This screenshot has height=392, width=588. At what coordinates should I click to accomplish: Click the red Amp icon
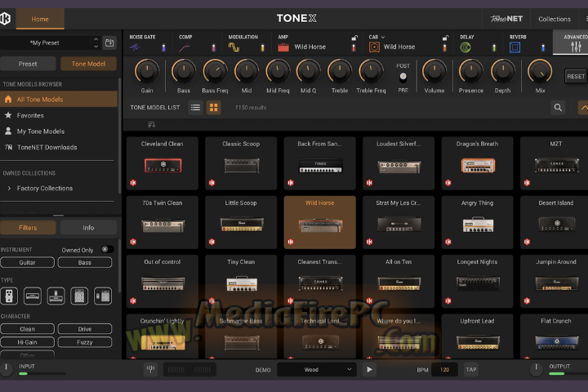283,47
